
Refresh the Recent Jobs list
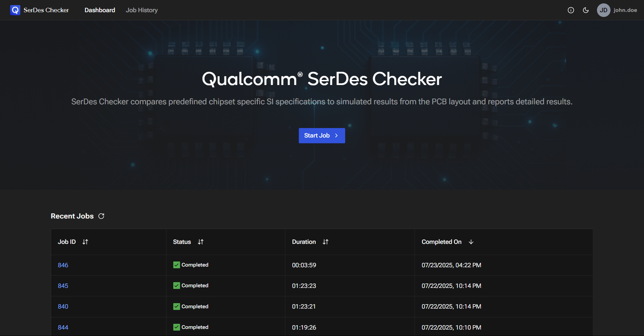point(101,216)
